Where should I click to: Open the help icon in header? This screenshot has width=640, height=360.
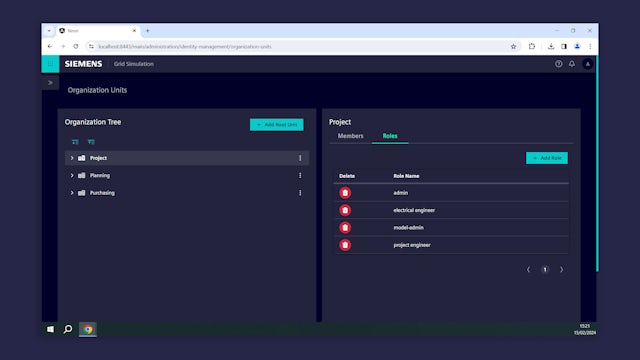(x=558, y=64)
